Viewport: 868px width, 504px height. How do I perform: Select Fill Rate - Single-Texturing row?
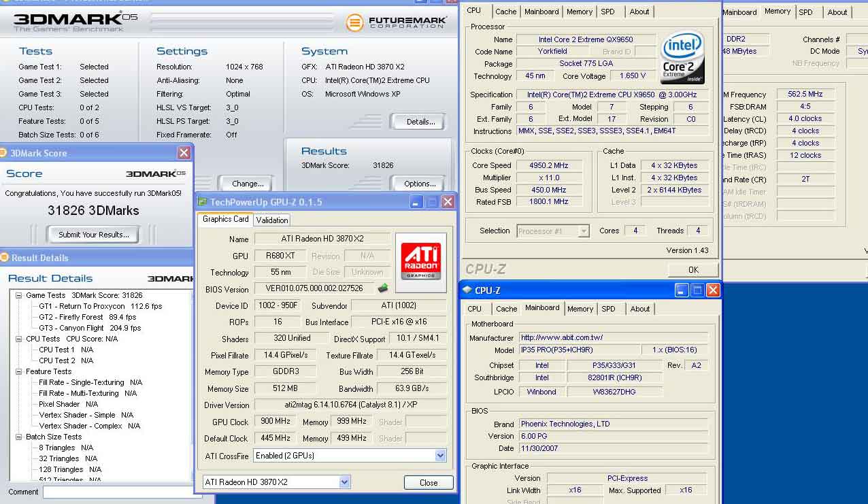pyautogui.click(x=90, y=382)
